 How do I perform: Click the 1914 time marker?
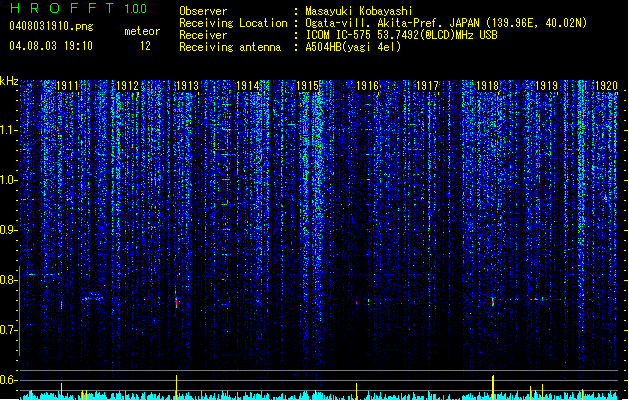tap(248, 86)
